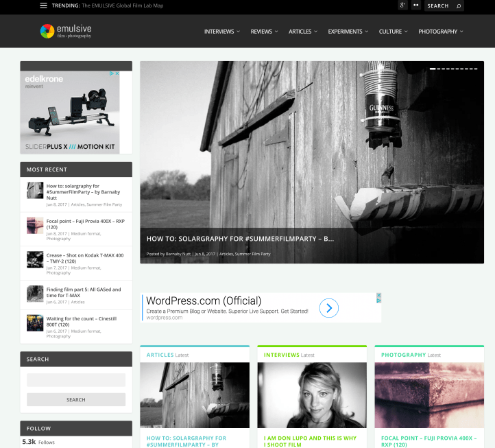Open the Articles barn photo thumbnail
The image size is (495, 448).
point(195,395)
